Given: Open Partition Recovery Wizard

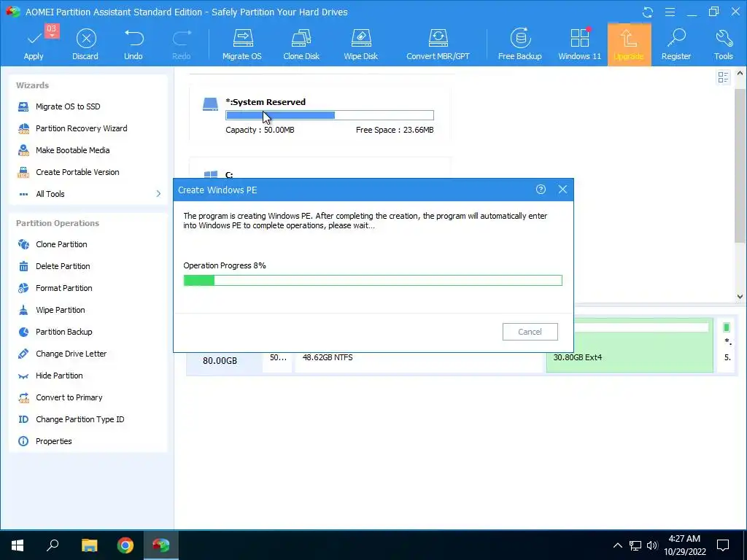Looking at the screenshot, I should coord(72,128).
